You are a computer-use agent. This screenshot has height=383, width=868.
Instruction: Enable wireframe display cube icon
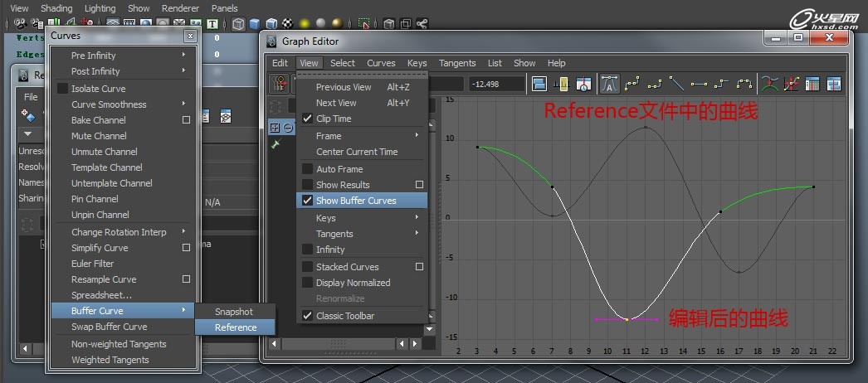tap(239, 24)
